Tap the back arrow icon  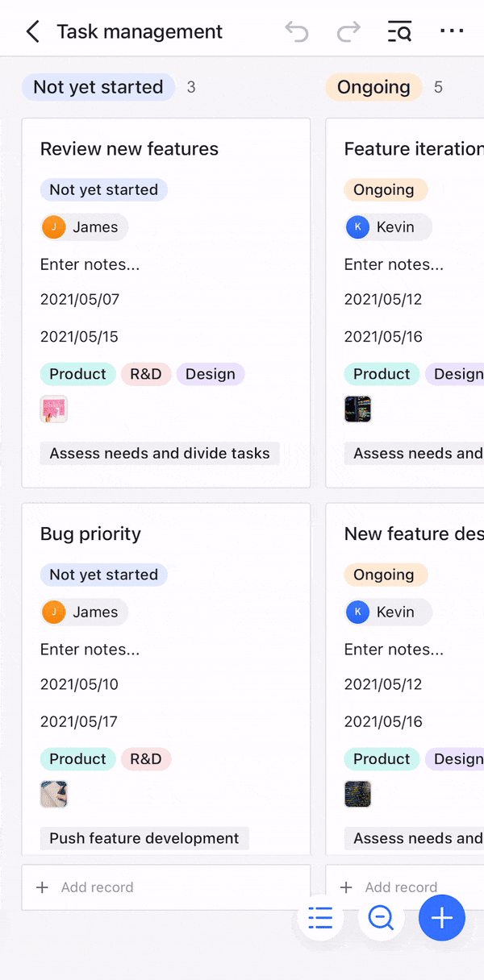[x=32, y=32]
